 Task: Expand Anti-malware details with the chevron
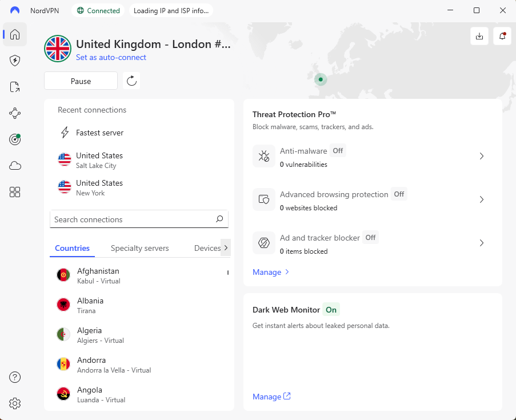click(x=481, y=155)
